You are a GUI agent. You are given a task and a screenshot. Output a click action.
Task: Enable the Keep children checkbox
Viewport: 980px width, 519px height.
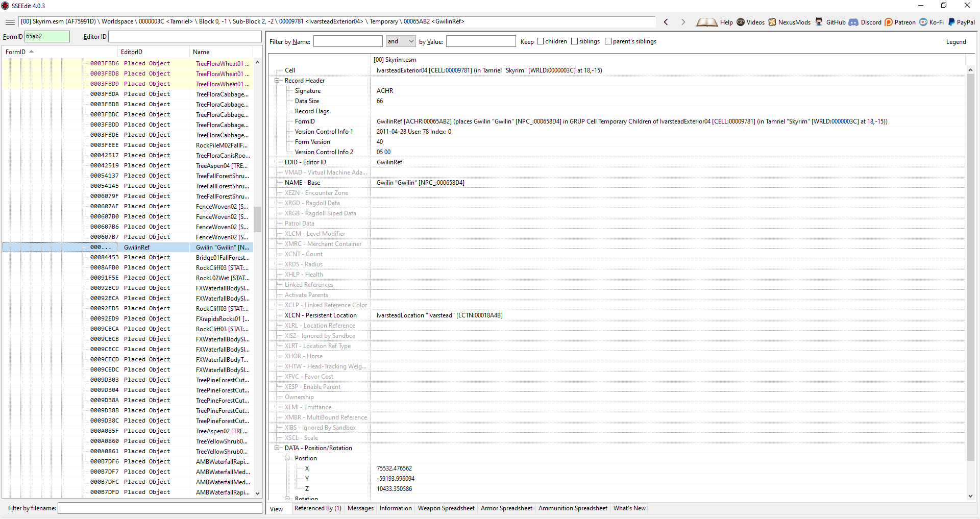[x=540, y=41]
